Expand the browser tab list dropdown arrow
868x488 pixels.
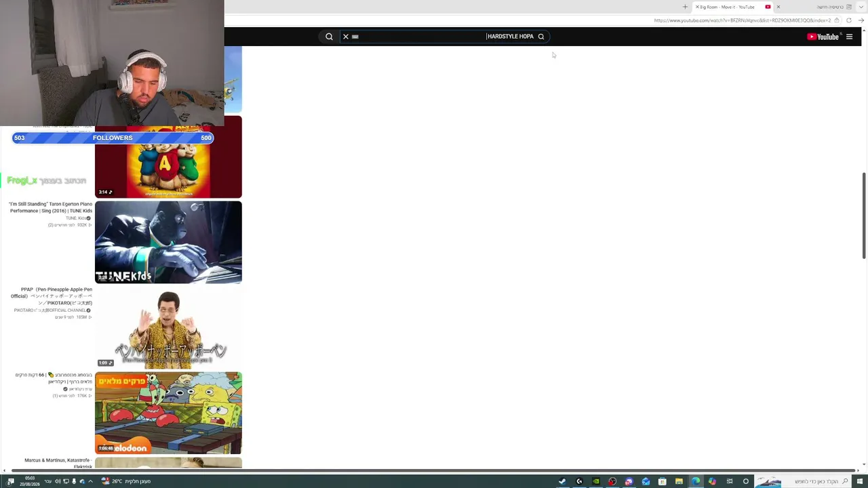pyautogui.click(x=861, y=7)
